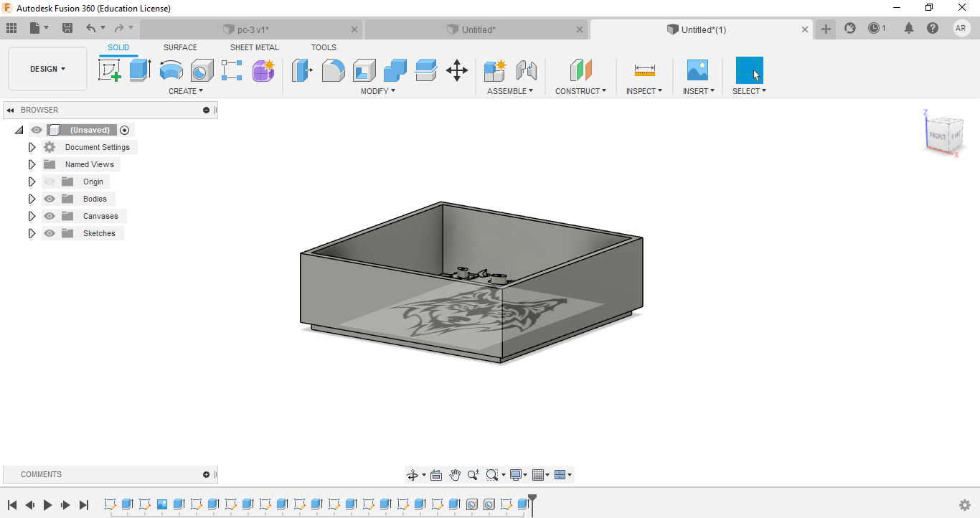Switch to the SURFACE ribbon tab
The image size is (980, 518).
pos(180,47)
